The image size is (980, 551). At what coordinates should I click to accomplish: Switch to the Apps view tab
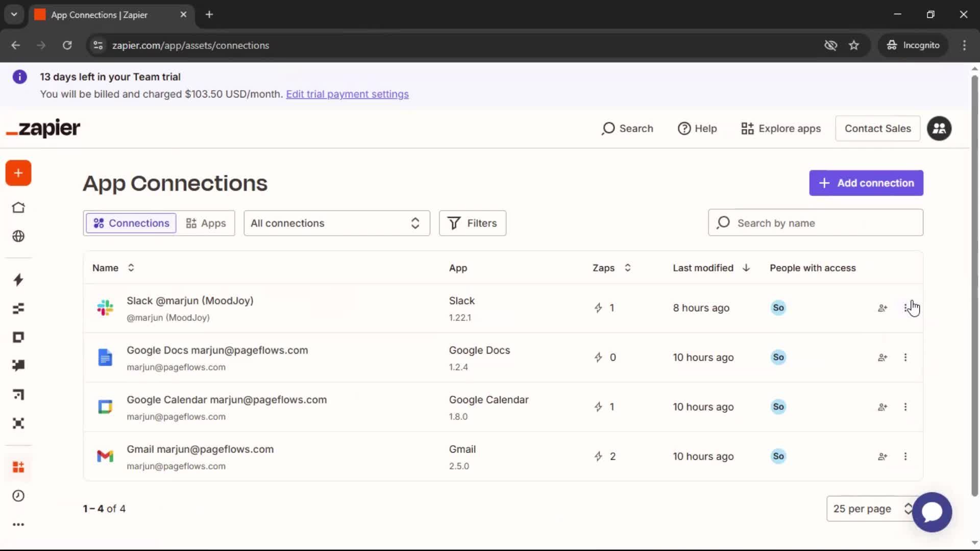click(x=206, y=223)
